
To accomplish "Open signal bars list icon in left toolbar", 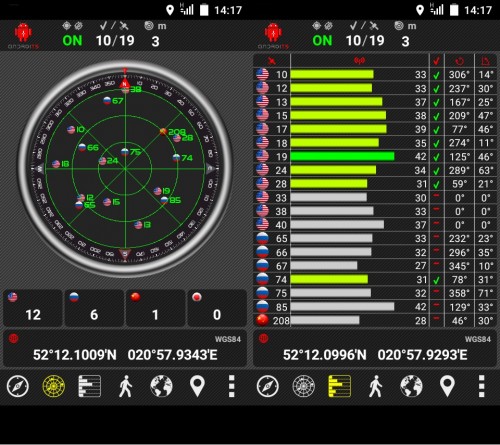I will click(x=89, y=386).
